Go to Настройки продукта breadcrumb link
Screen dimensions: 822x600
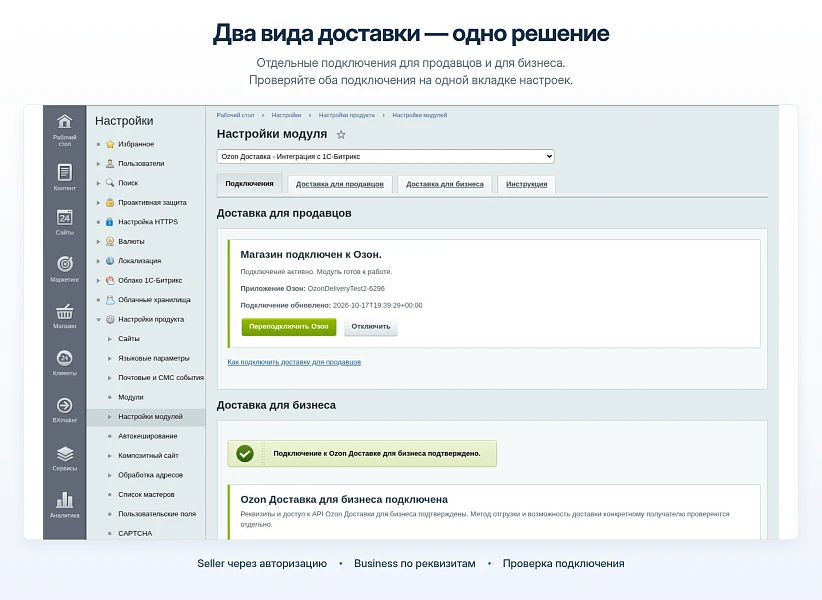pos(347,115)
